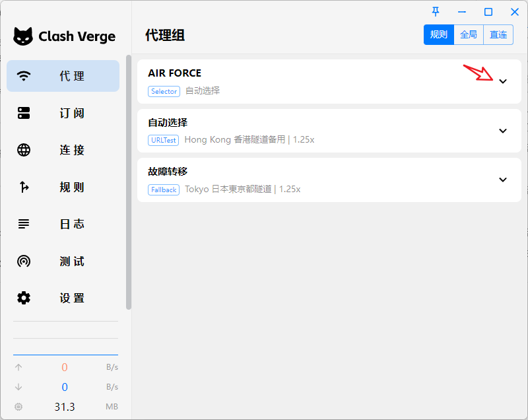Viewport: 528px width, 420px height.
Task: Open the 设置 page label in sidebar
Action: point(72,298)
